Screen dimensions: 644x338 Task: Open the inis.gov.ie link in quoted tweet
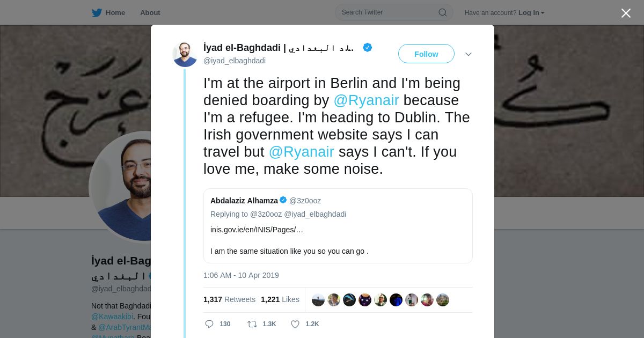point(257,230)
